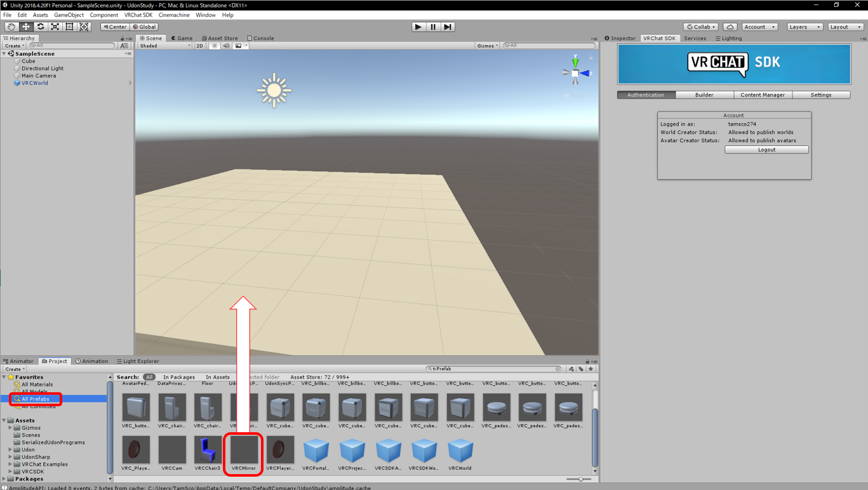Switch to the Inspector tab
868x490 pixels.
(620, 38)
